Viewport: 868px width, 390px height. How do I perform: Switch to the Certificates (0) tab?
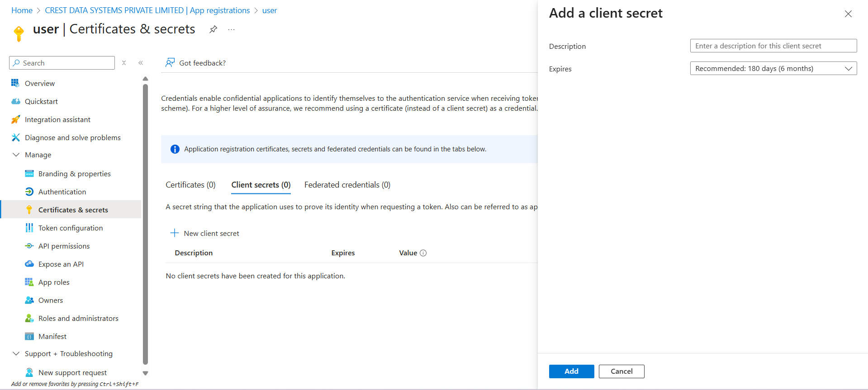[x=190, y=185]
